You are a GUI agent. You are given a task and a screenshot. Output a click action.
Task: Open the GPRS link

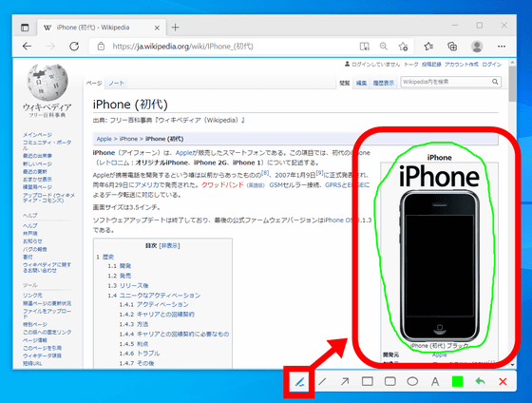click(x=333, y=185)
